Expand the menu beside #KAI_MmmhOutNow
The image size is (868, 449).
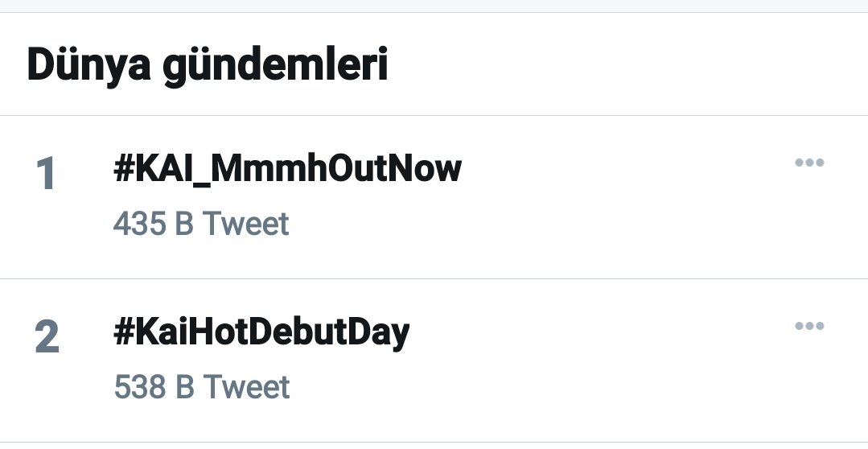[808, 163]
